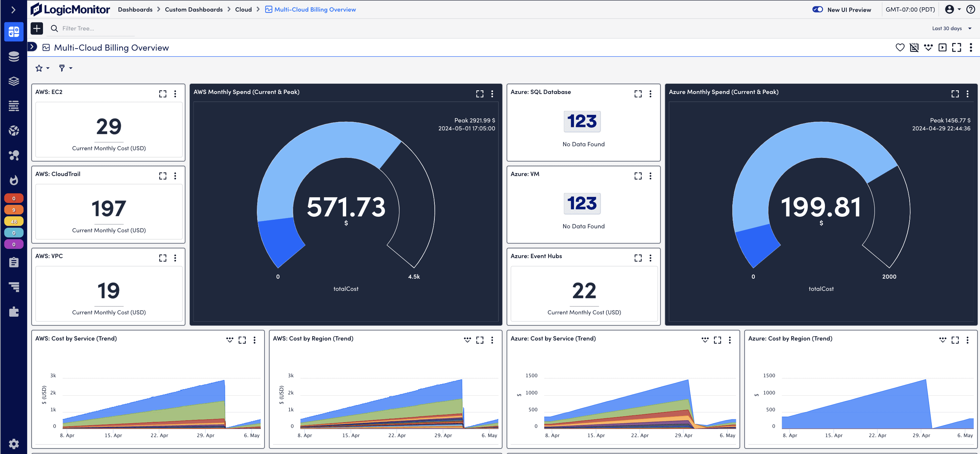Open the Dashboards icon in left sidebar
980x454 pixels.
click(x=14, y=32)
